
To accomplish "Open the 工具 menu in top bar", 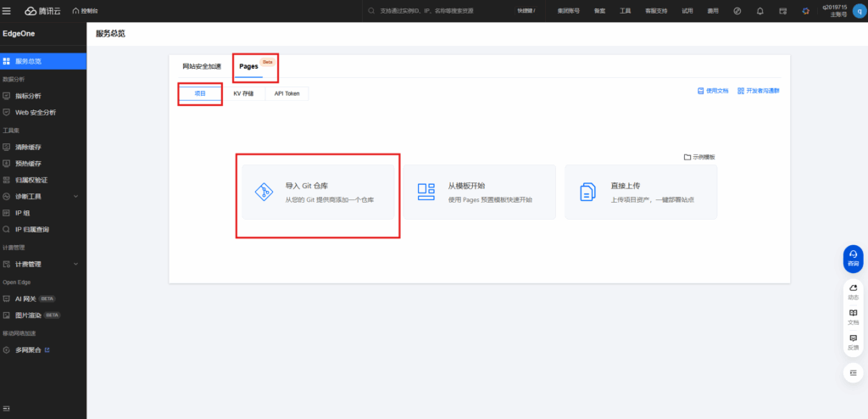I will click(x=625, y=11).
